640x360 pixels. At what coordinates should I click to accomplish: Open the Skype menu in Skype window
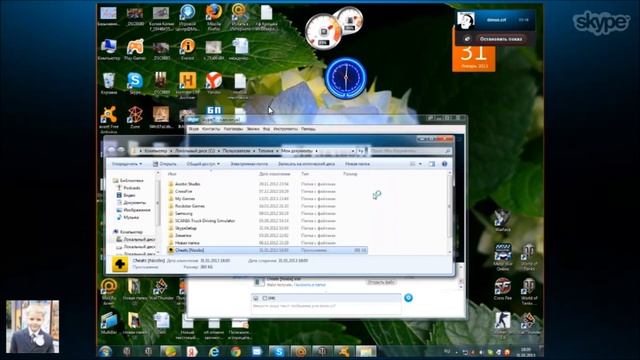click(x=193, y=129)
